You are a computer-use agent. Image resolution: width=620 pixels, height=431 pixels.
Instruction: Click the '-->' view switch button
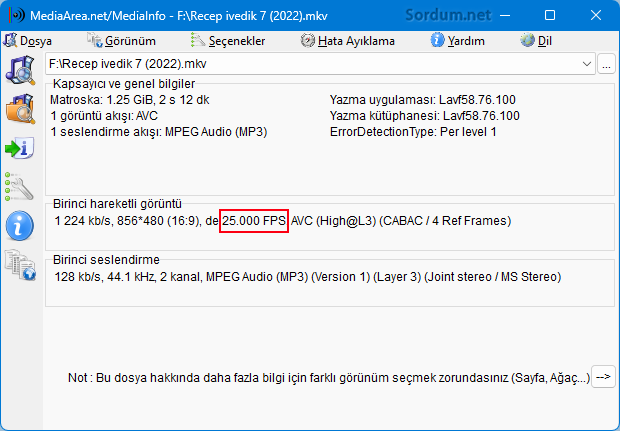pos(603,377)
